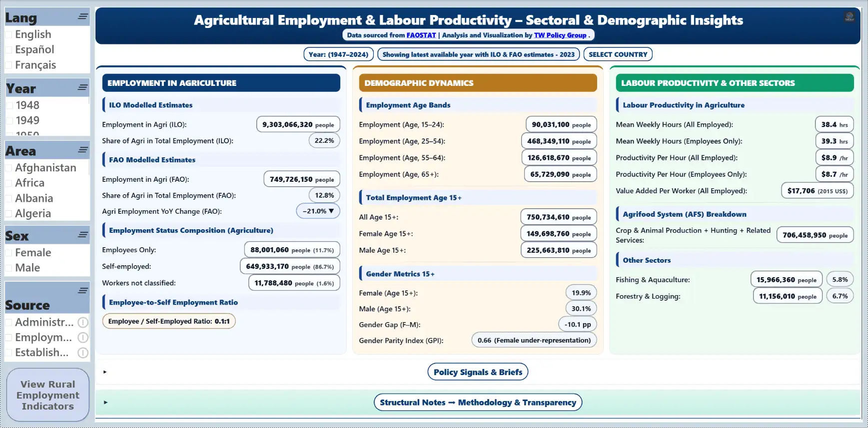868x428 pixels.
Task: Open the FAOSTAT data source link
Action: click(x=421, y=35)
